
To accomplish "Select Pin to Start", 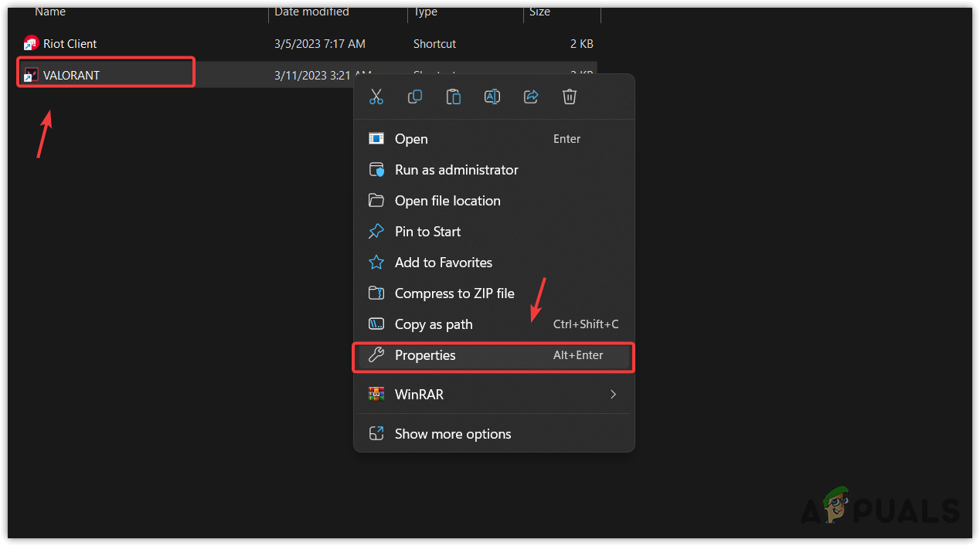I will (x=494, y=232).
